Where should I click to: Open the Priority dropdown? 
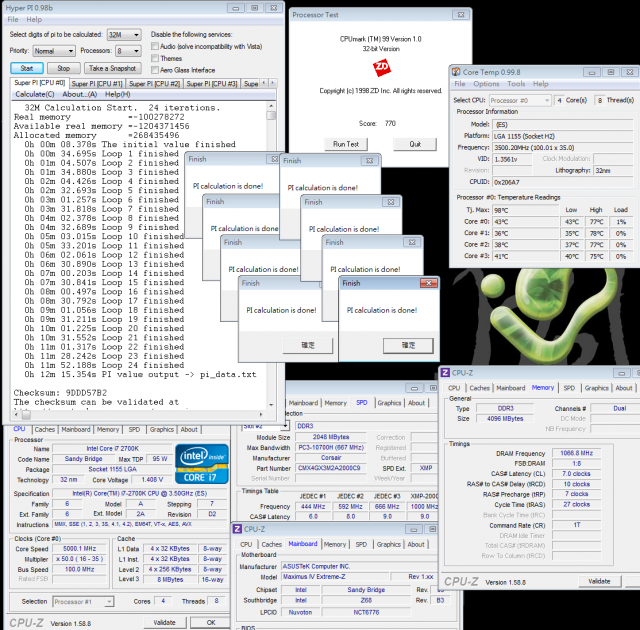pyautogui.click(x=54, y=51)
